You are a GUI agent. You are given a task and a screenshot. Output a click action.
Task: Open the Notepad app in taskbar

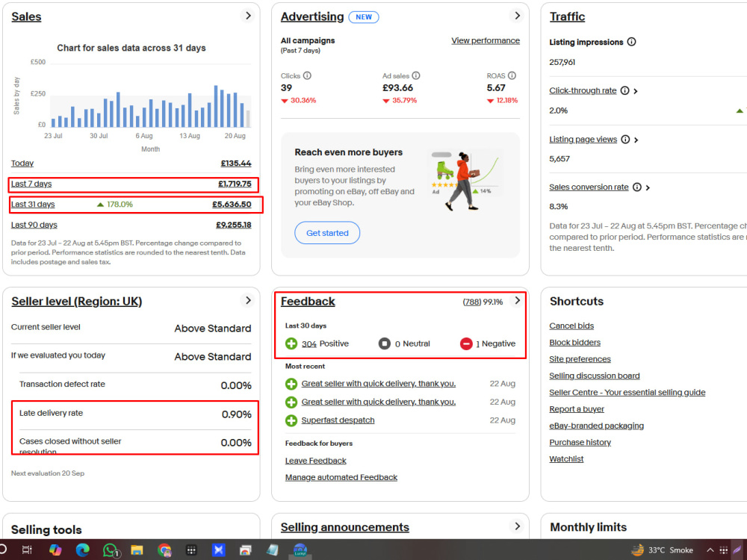click(273, 550)
